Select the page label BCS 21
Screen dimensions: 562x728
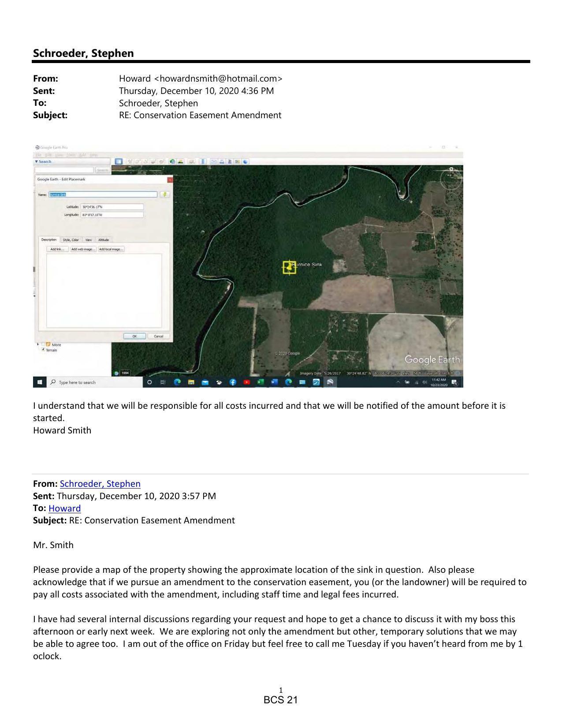(x=281, y=700)
